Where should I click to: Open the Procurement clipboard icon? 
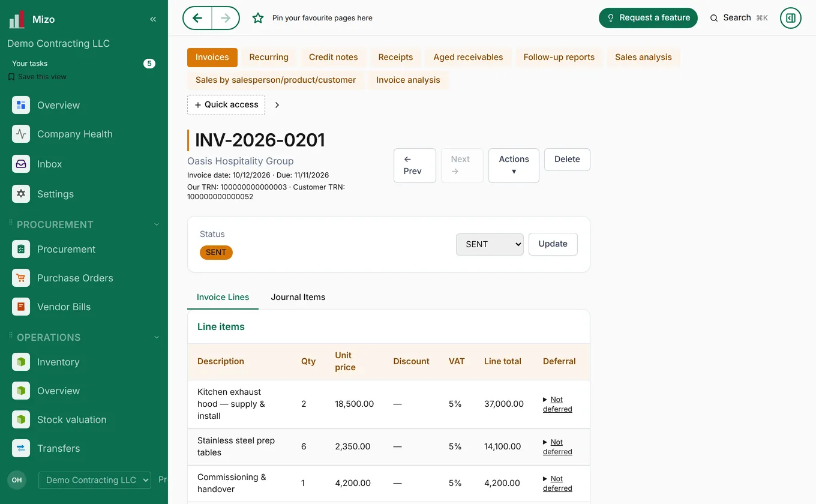[21, 249]
